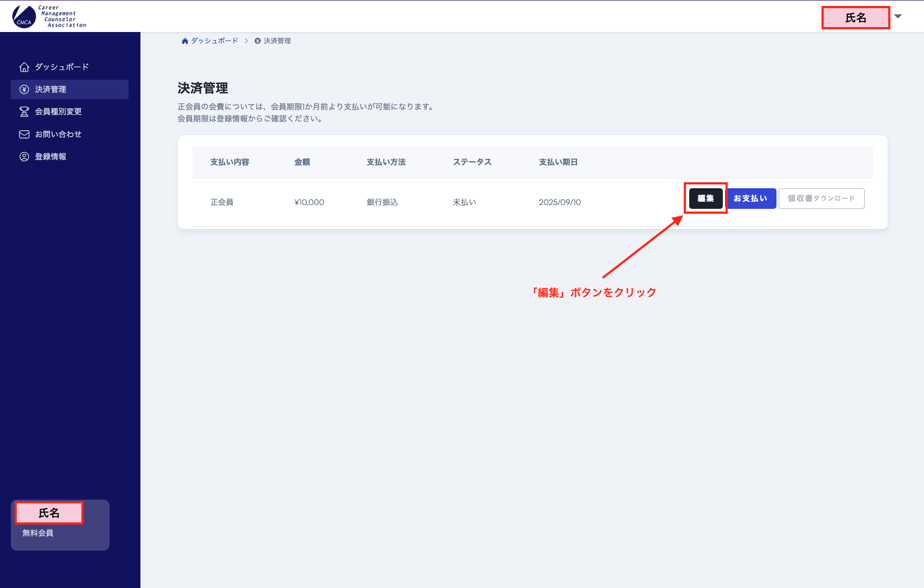The width and height of the screenshot is (924, 588).
Task: Click the envelope icon beside お問い合わせ
Action: (x=24, y=135)
